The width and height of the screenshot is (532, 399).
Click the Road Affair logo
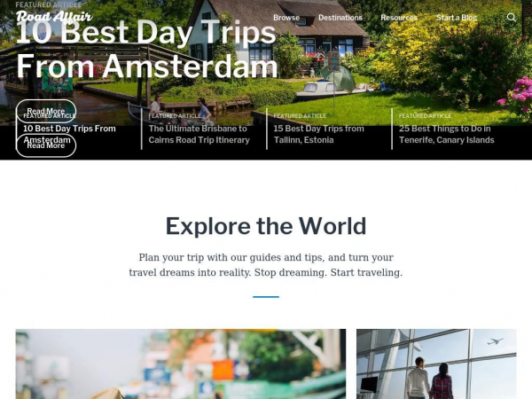pyautogui.click(x=54, y=17)
